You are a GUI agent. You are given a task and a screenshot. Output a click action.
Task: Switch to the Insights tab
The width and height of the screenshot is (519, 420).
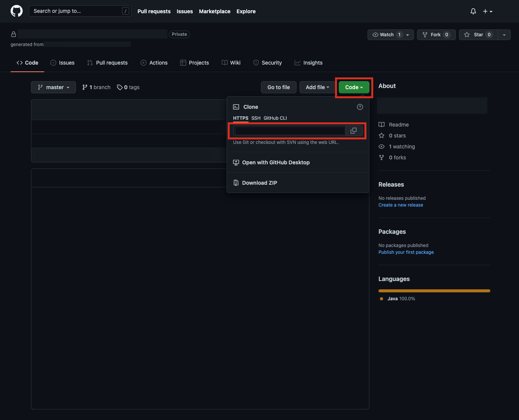point(309,63)
